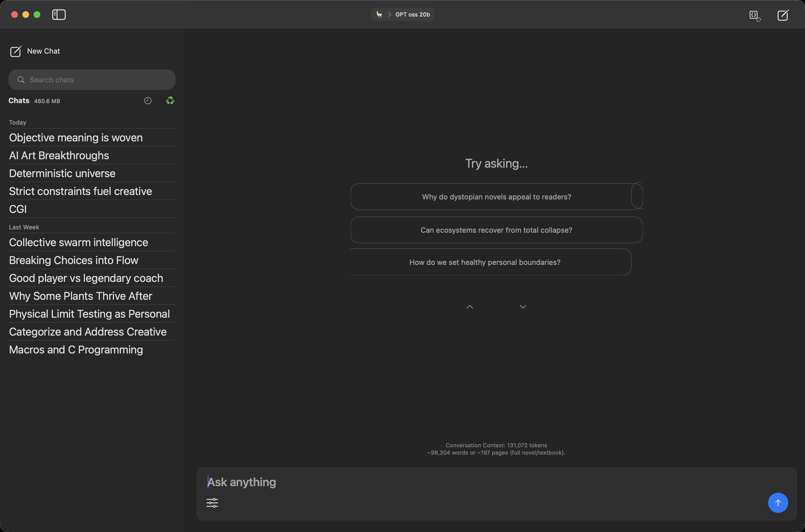805x532 pixels.
Task: Click the llama icon in the title bar
Action: 378,14
